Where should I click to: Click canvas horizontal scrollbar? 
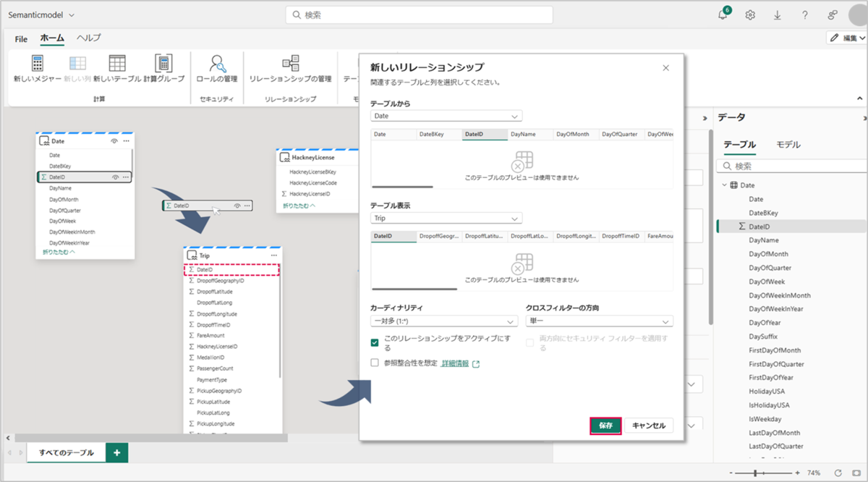(x=150, y=438)
